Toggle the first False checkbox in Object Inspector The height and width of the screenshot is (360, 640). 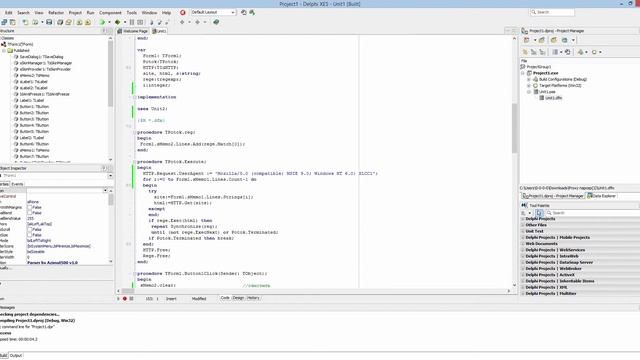(x=29, y=207)
